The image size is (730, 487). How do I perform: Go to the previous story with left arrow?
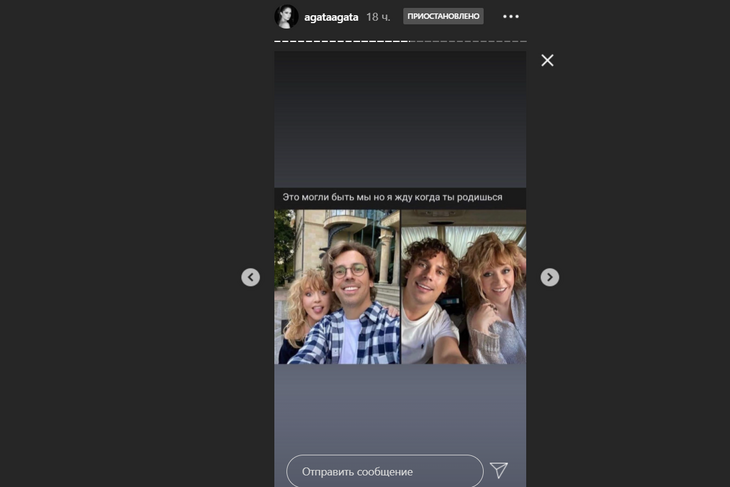(x=251, y=277)
